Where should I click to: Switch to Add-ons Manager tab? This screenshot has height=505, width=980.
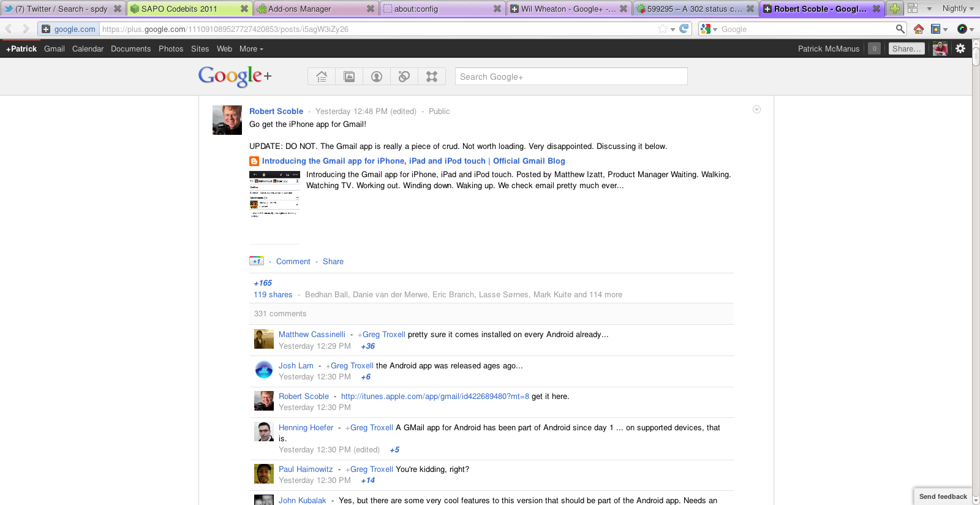tap(315, 9)
